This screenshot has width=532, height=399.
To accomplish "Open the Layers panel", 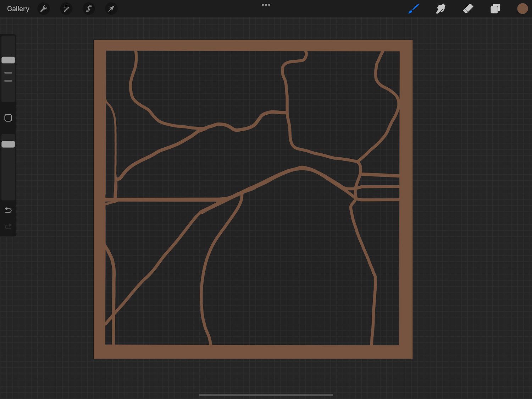I will pos(495,9).
